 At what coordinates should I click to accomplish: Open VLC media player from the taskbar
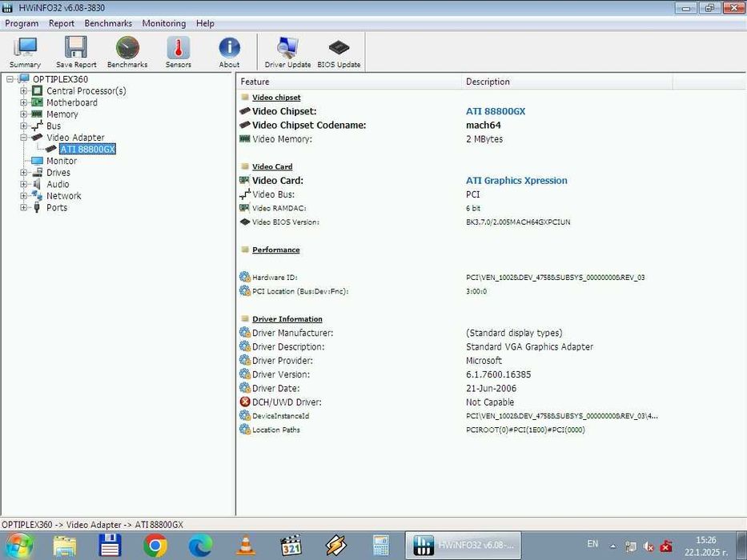coord(245,546)
